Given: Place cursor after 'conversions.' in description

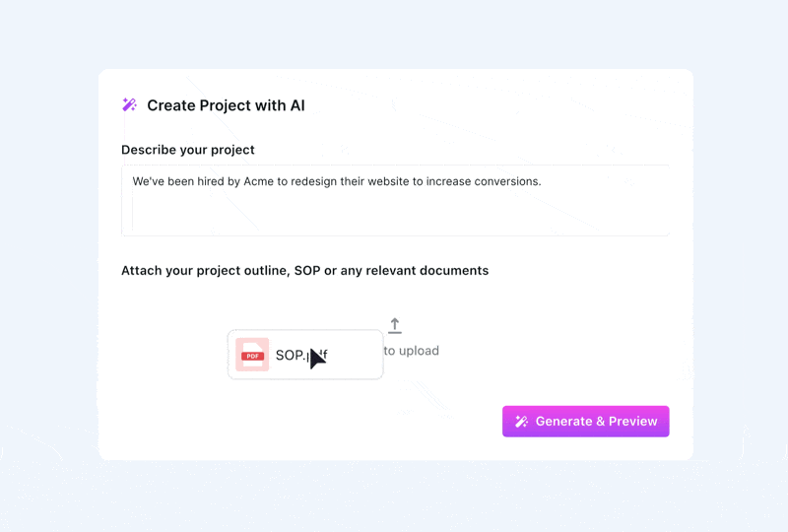Looking at the screenshot, I should [542, 181].
